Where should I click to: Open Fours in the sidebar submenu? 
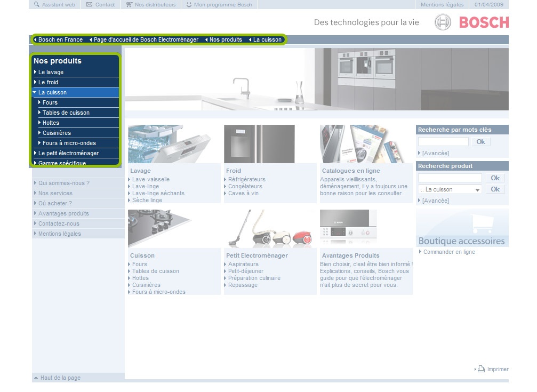coord(50,102)
